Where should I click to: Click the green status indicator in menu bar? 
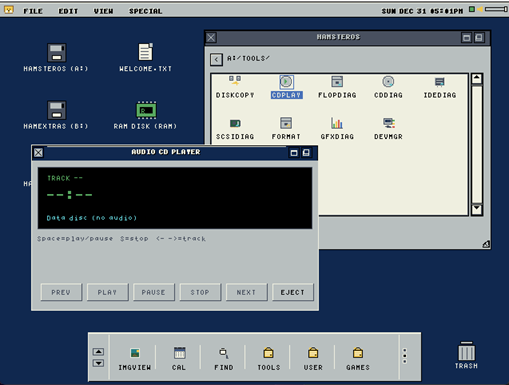472,9
